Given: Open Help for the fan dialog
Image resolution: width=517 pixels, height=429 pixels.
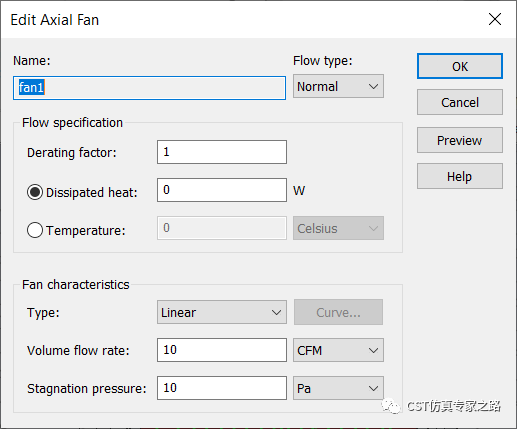Looking at the screenshot, I should coord(460,176).
